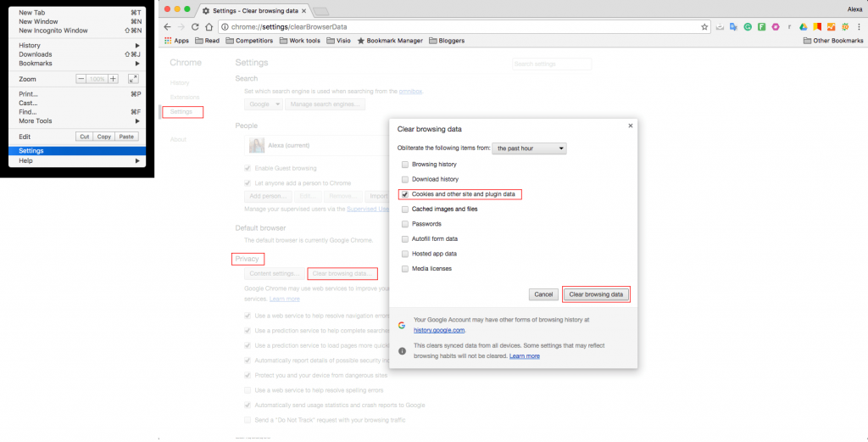Open the Apps grid shortcut
Screen dimensions: 868x442
[x=176, y=41]
